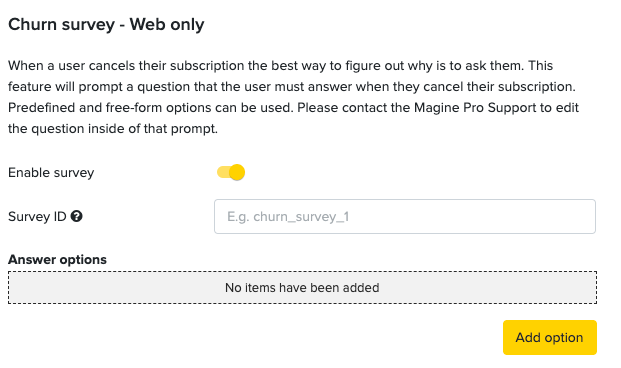Click the yellow Add option button
The image size is (621, 368).
(x=550, y=337)
